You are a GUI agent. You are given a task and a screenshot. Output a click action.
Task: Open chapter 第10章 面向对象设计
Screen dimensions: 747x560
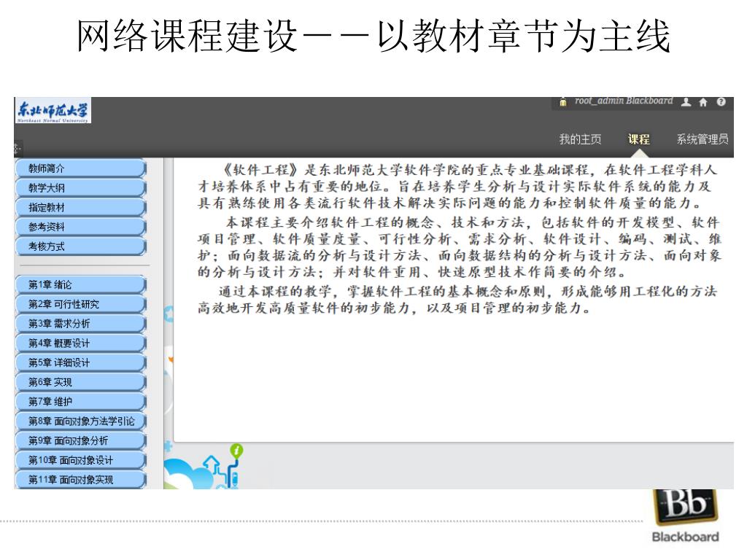[80, 461]
